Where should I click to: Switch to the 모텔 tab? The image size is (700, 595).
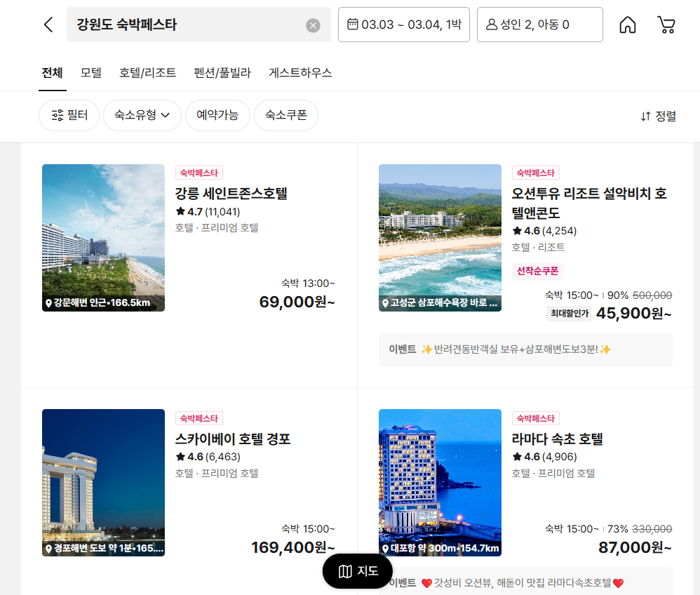coord(90,72)
